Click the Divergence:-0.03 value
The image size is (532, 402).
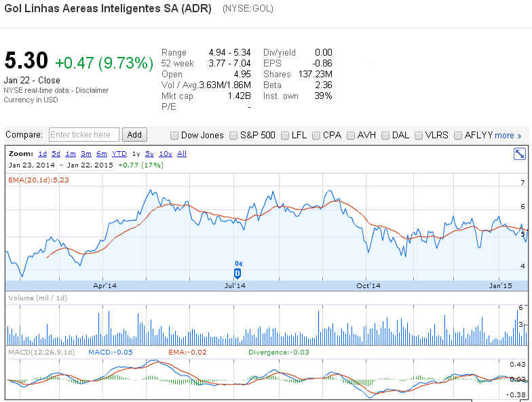pos(279,353)
